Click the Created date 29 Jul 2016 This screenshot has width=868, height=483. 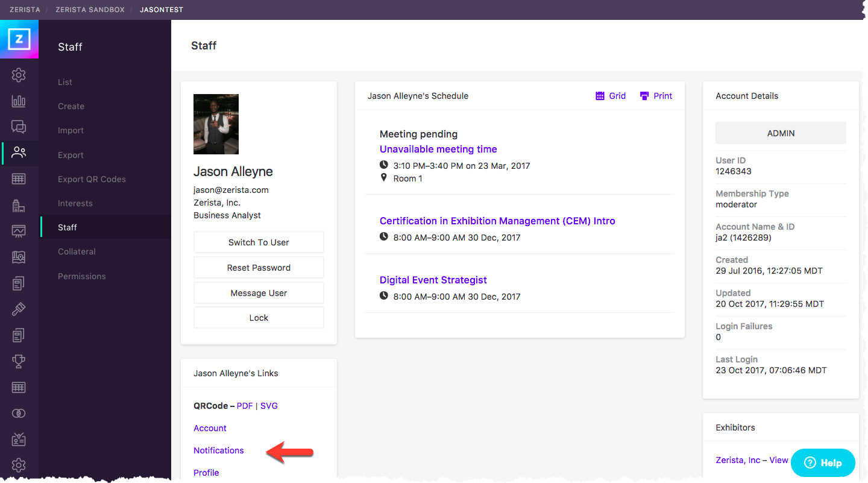click(769, 271)
